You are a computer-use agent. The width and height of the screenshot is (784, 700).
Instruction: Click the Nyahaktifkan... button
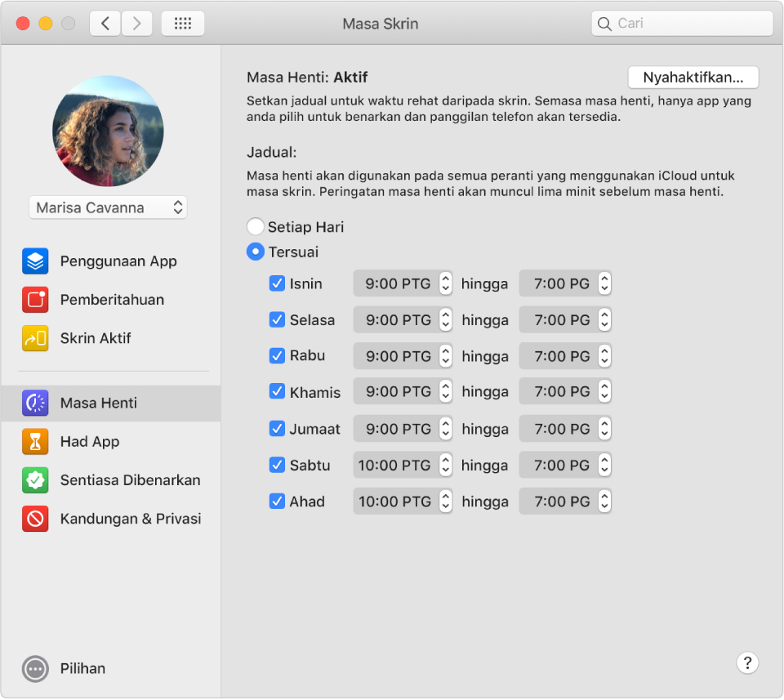693,78
